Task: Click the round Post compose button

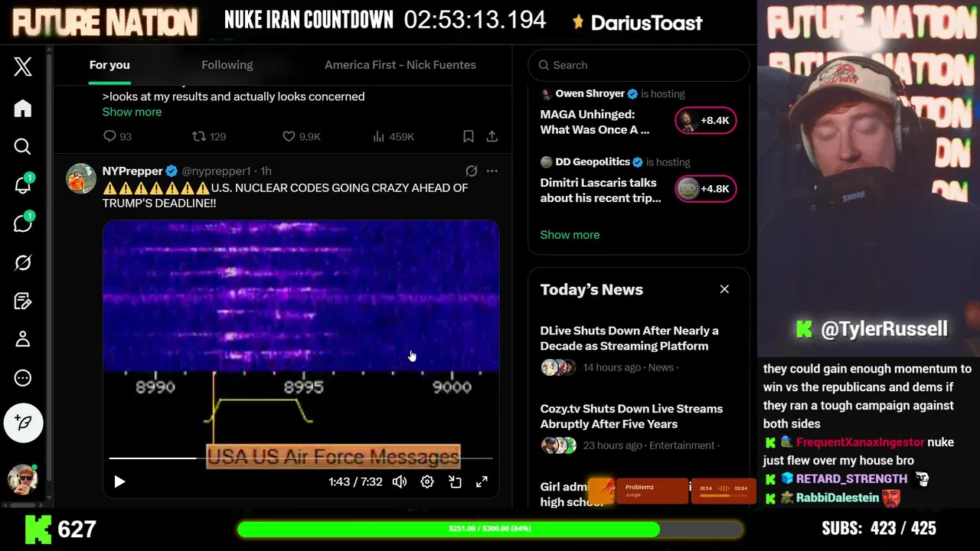Action: [23, 422]
